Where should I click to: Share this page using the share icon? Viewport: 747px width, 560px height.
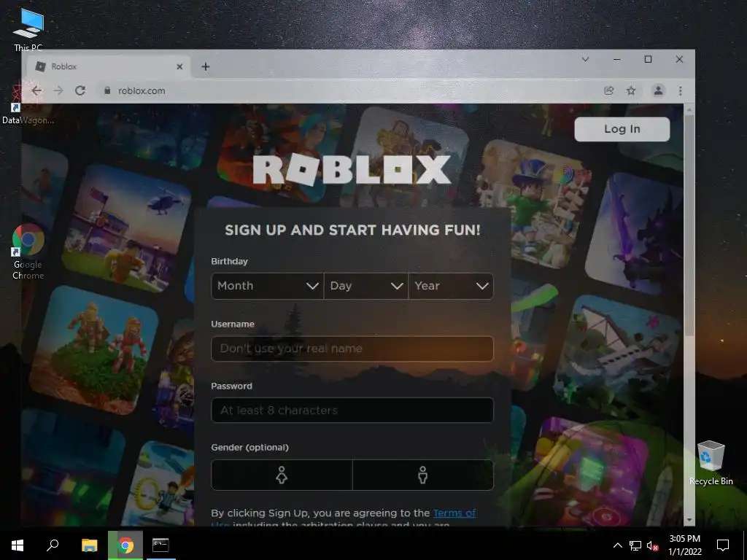609,90
